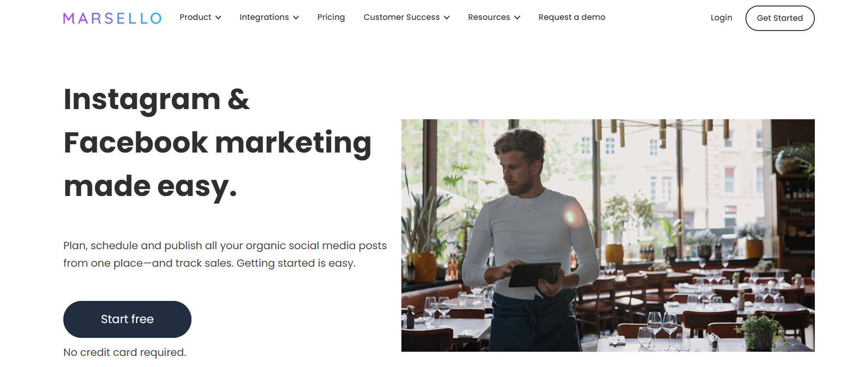Expand the Customer Success menu

click(x=401, y=17)
